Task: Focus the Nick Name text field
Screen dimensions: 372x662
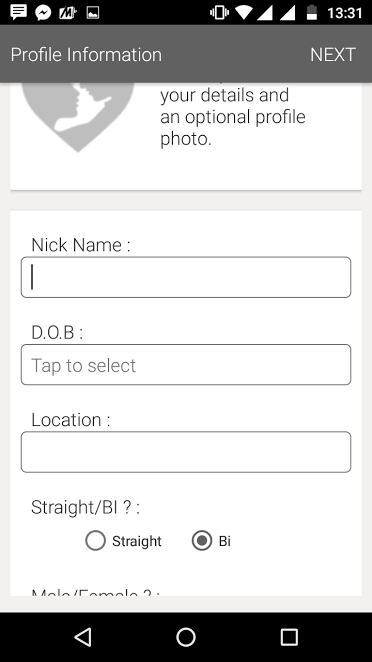Action: [186, 277]
